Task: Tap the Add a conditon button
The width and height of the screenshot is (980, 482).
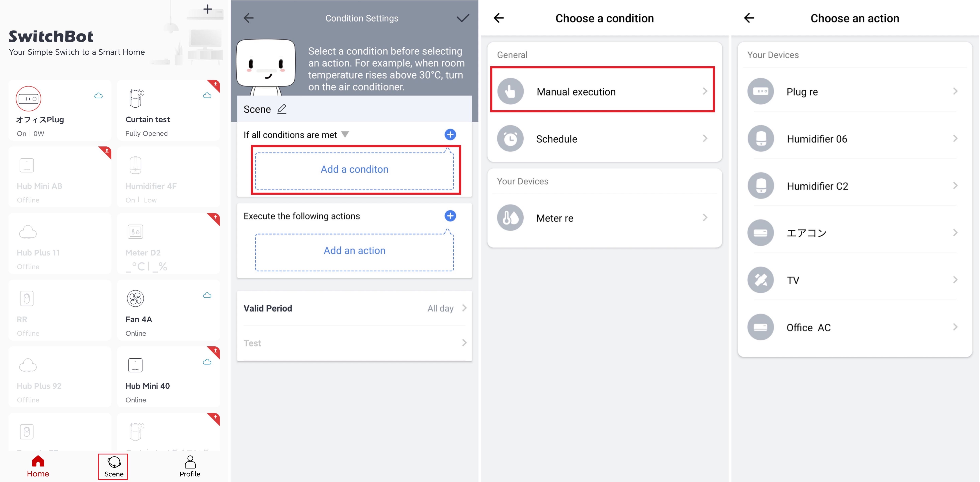Action: point(354,169)
